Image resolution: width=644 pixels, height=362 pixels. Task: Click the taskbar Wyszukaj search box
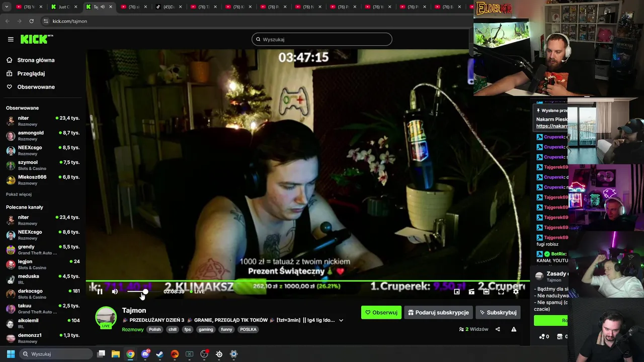[56, 354]
